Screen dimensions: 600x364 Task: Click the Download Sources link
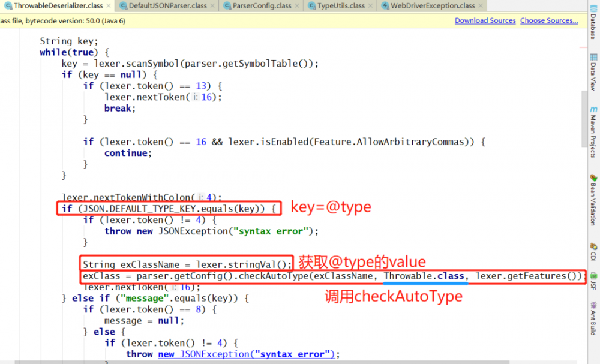(485, 20)
